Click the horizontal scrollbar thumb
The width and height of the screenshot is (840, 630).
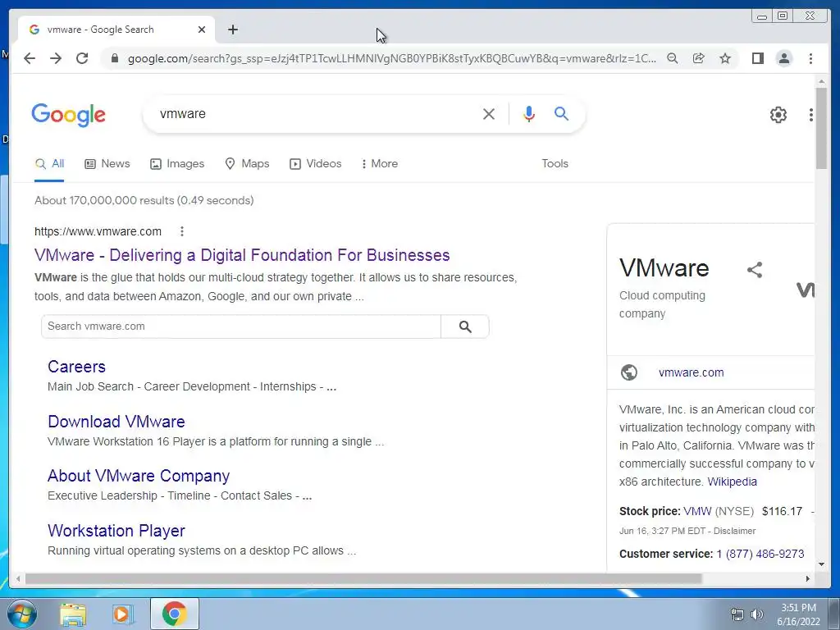coord(363,578)
